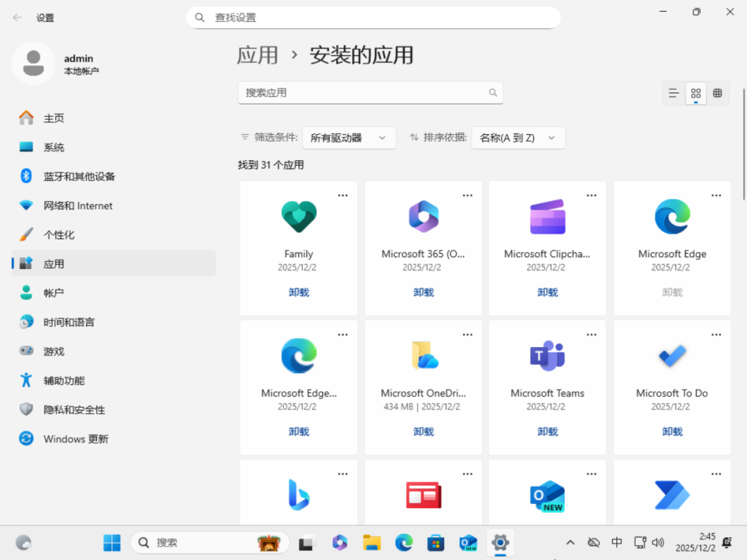This screenshot has height=560, width=747.
Task: Open 帐户 settings page
Action: coord(114,293)
